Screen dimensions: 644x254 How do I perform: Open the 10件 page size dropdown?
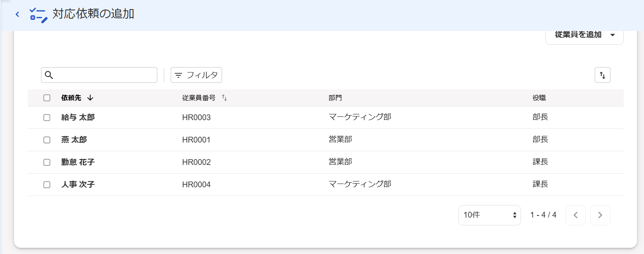coord(490,215)
